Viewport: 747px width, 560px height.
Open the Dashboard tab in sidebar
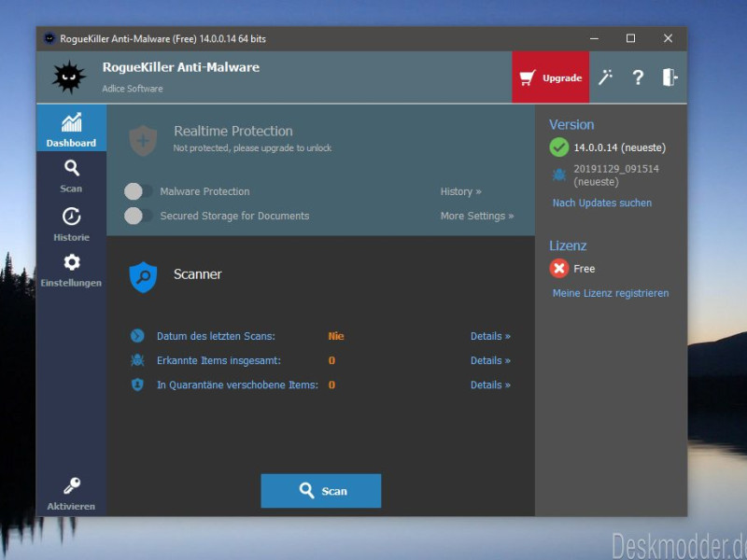pos(72,129)
